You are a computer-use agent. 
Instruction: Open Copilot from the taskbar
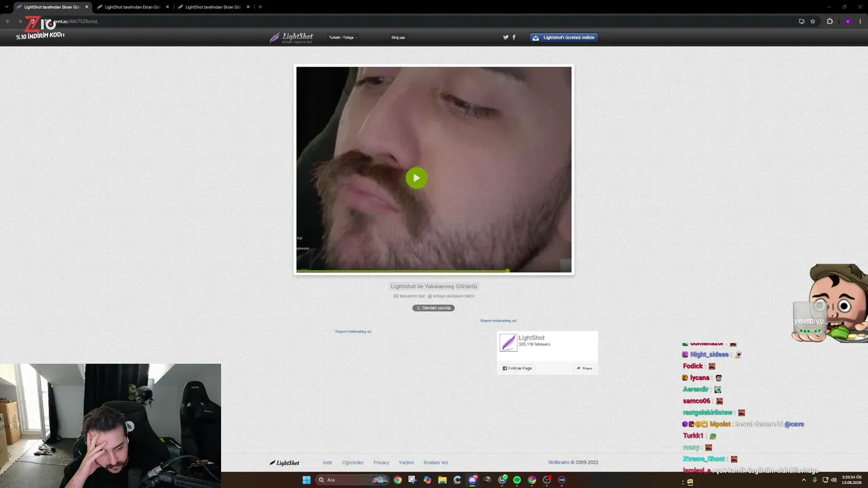pyautogui.click(x=427, y=480)
